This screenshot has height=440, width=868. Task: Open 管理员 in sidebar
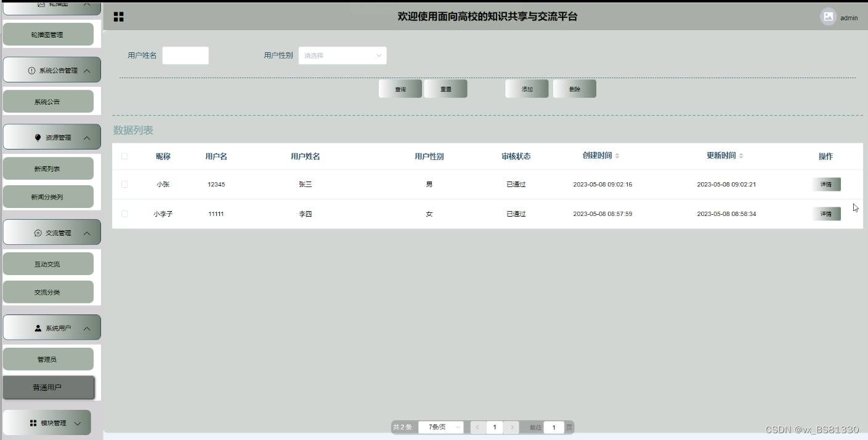48,359
